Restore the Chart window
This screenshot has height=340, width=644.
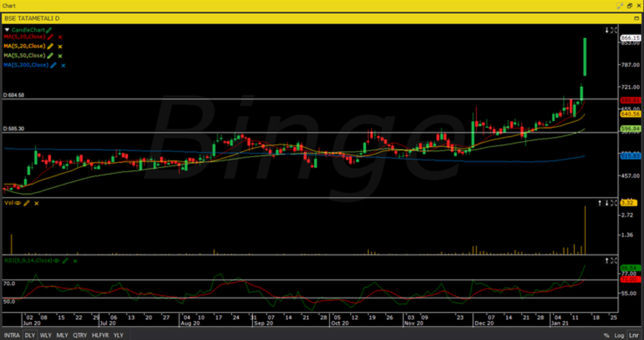coord(630,6)
